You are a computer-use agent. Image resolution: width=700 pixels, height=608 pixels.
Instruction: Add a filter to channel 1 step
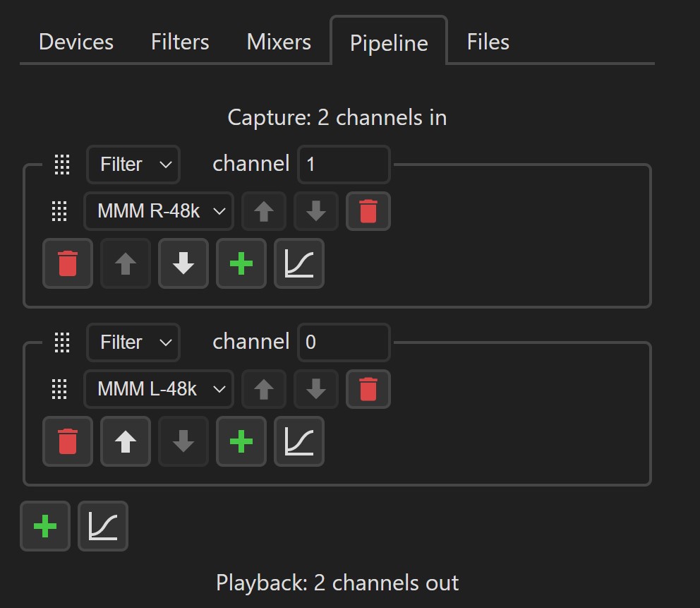pos(241,263)
